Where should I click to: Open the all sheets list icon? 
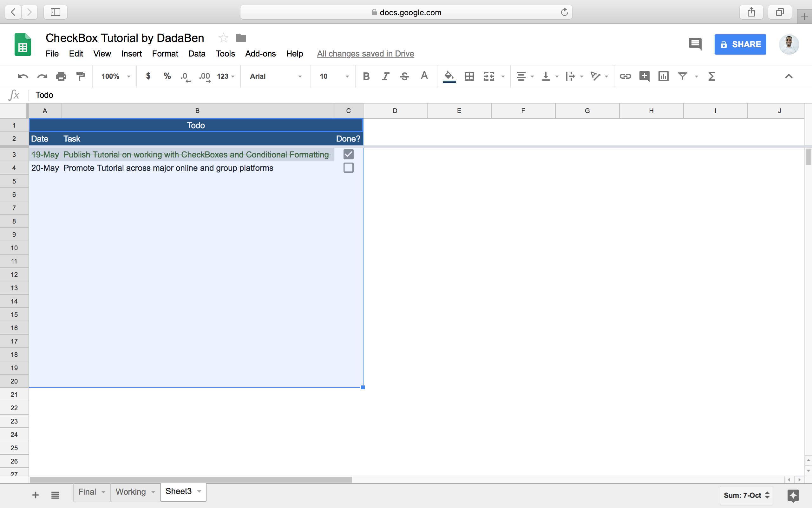[x=55, y=495]
